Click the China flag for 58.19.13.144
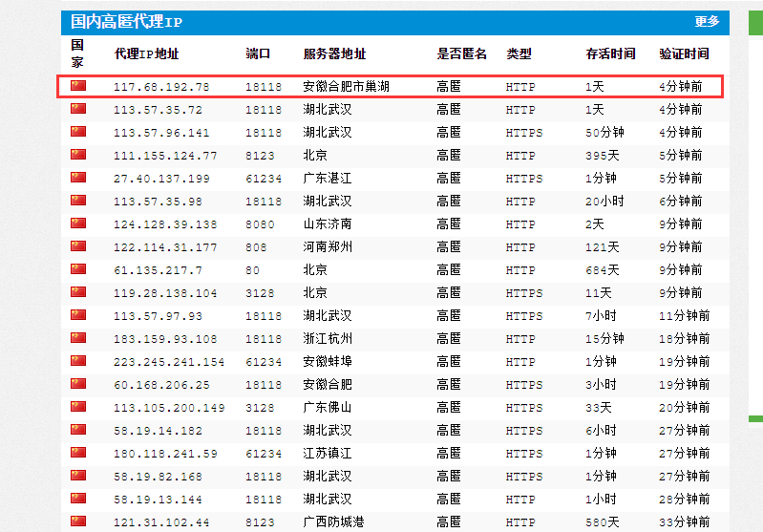The width and height of the screenshot is (763, 532). (x=78, y=498)
